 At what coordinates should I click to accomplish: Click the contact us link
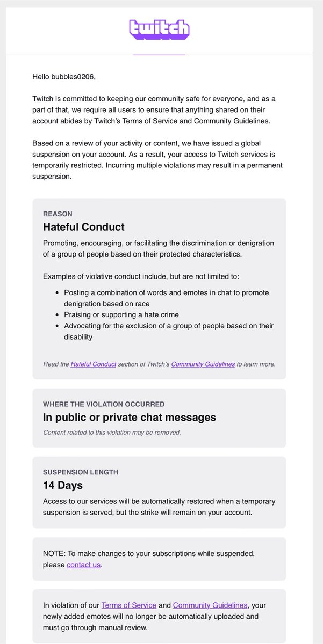83,565
